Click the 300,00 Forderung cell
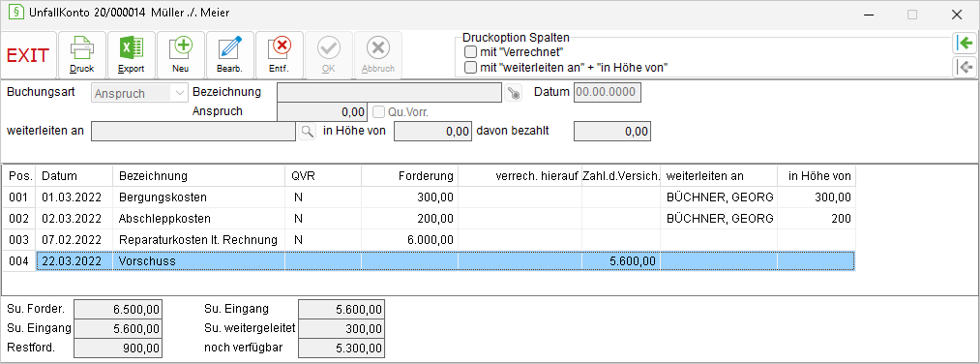980x364 pixels. pos(409,197)
